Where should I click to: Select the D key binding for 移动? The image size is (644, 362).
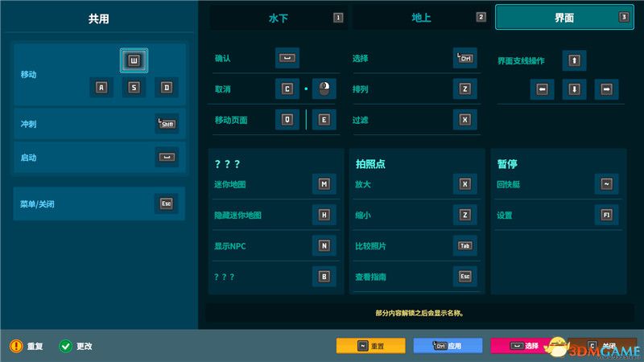point(167,88)
